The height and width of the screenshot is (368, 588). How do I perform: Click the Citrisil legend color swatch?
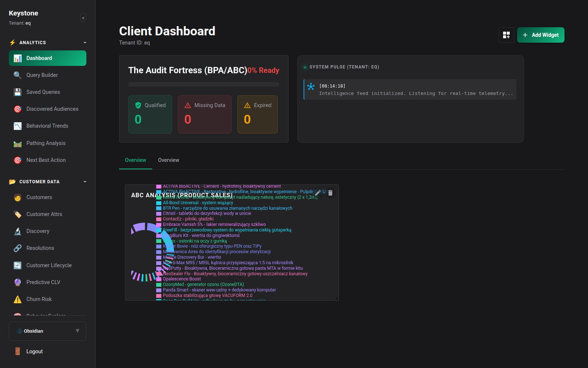pos(159,213)
